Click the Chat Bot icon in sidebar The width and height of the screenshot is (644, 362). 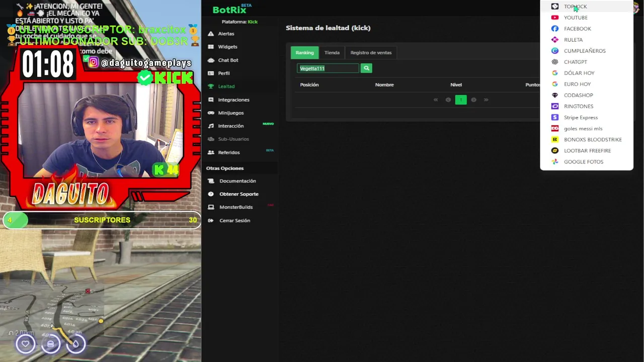211,60
